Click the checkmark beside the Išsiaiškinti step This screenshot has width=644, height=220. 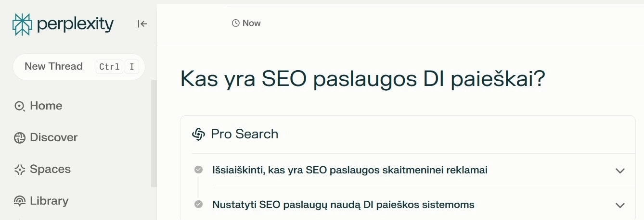tap(198, 170)
